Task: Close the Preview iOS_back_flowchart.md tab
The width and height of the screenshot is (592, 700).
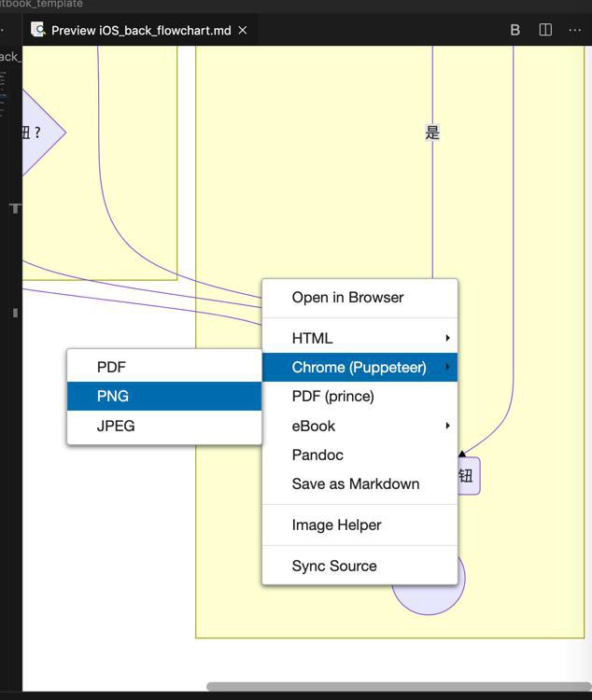Action: [x=243, y=30]
